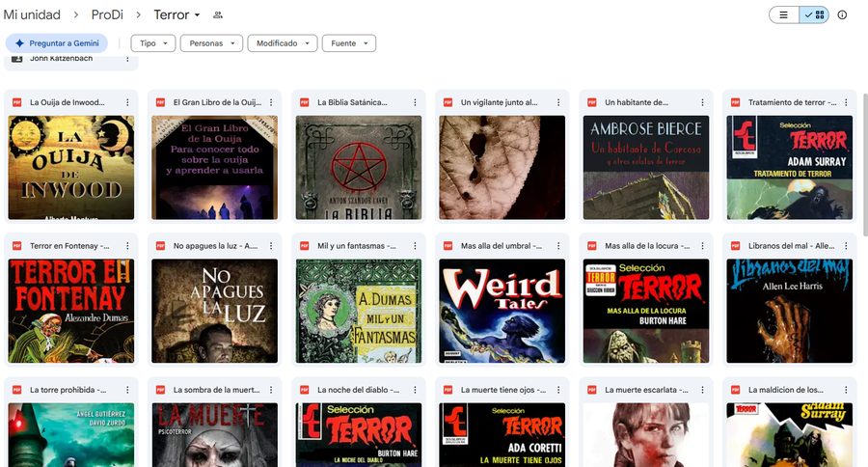
Task: Click the shared folder people icon
Action: [x=218, y=15]
